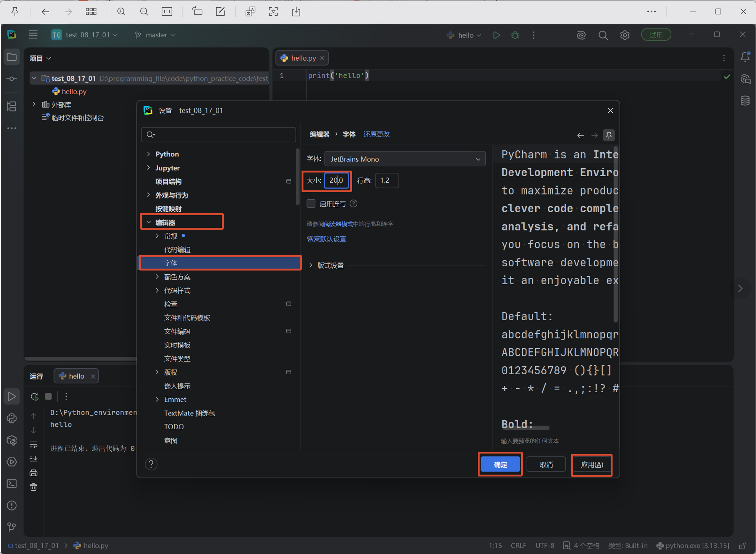Viewport: 756px width, 554px height.
Task: Click the settings search field
Action: click(219, 135)
